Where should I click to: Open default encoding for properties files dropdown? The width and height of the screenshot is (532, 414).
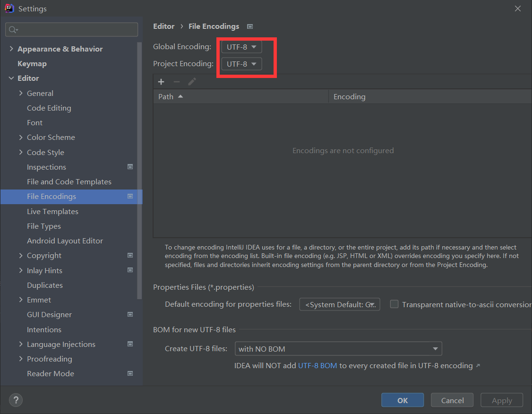pos(340,304)
